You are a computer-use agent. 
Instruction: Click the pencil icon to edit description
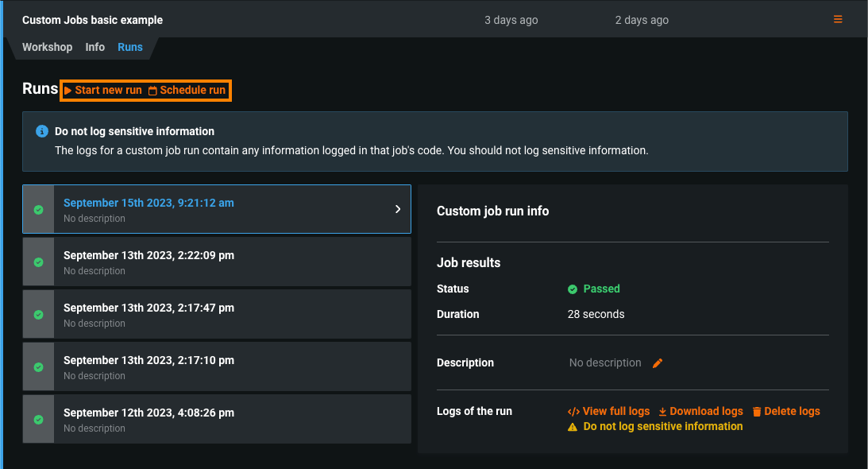pos(658,363)
